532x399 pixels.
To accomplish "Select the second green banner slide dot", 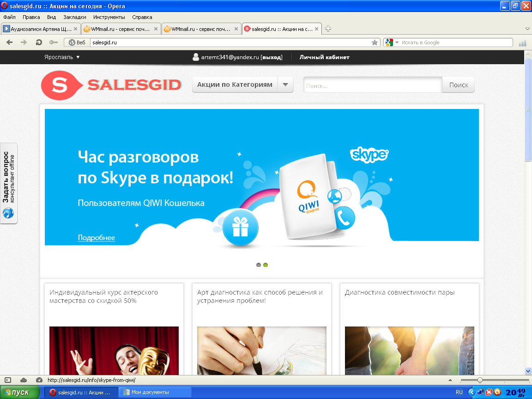I will [266, 265].
